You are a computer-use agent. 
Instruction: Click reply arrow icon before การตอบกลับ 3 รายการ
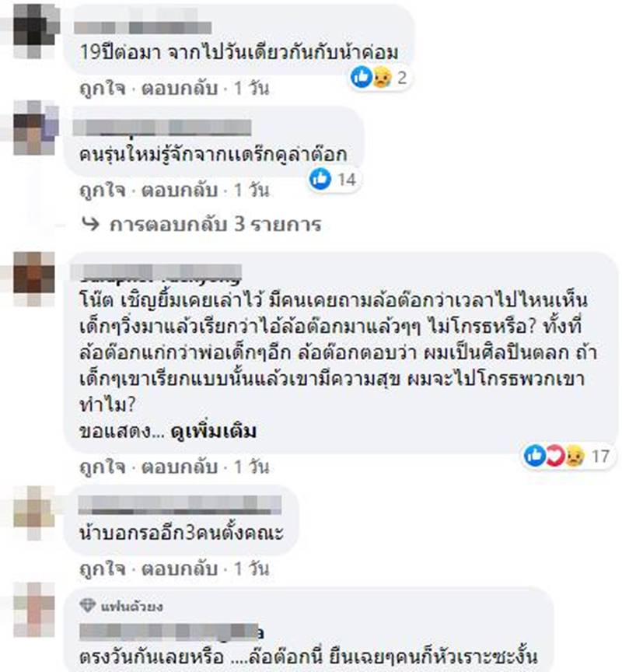click(x=90, y=224)
